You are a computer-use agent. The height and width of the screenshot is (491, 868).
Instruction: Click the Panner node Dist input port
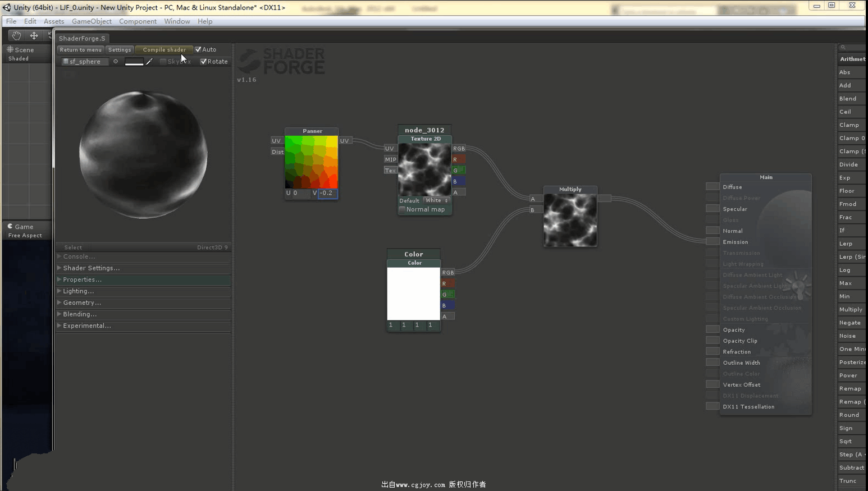click(277, 152)
